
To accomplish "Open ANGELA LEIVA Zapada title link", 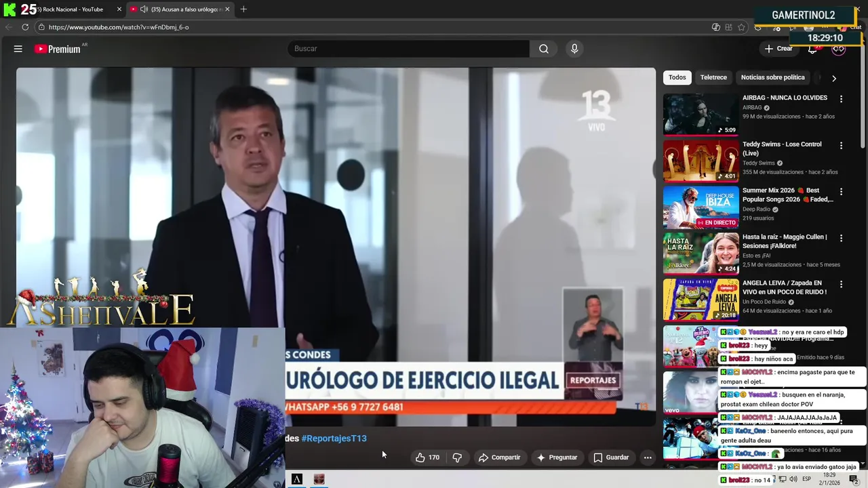I will click(785, 287).
